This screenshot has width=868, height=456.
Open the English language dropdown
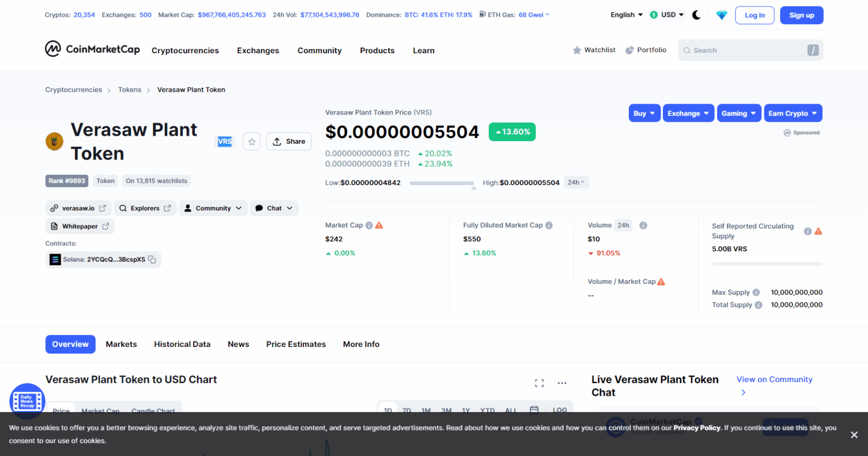(x=627, y=15)
